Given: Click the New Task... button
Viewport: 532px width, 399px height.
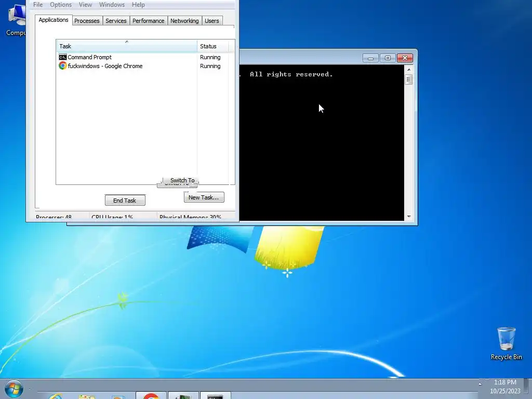Looking at the screenshot, I should (204, 197).
